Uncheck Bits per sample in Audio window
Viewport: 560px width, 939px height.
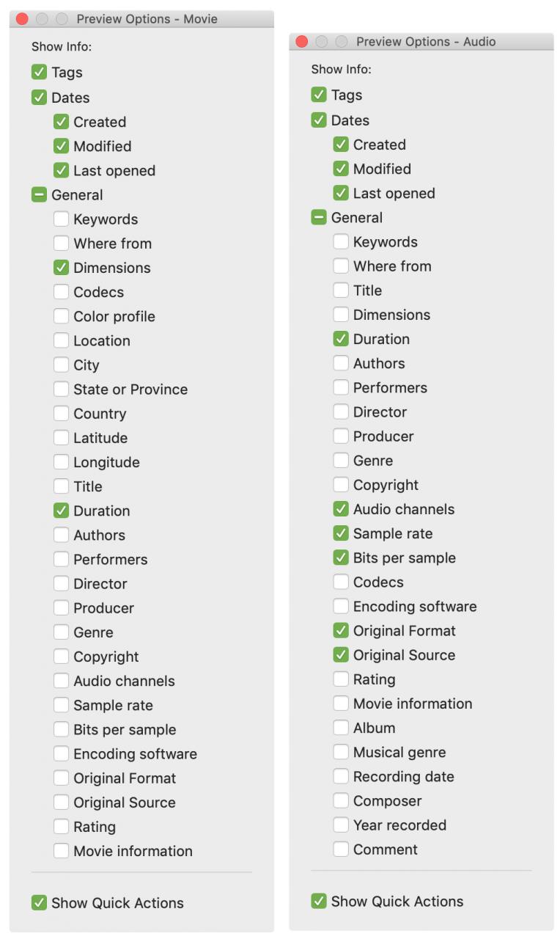(x=342, y=558)
